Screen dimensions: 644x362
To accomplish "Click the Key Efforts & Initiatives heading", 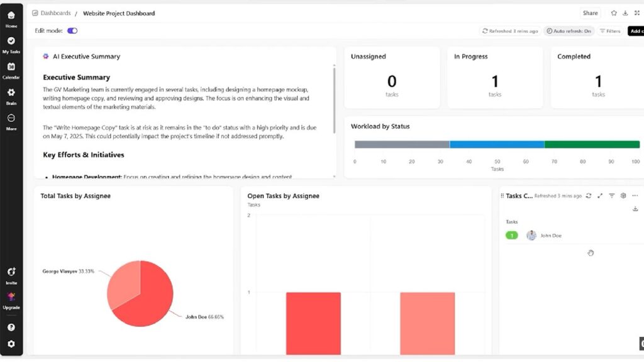I will 84,155.
